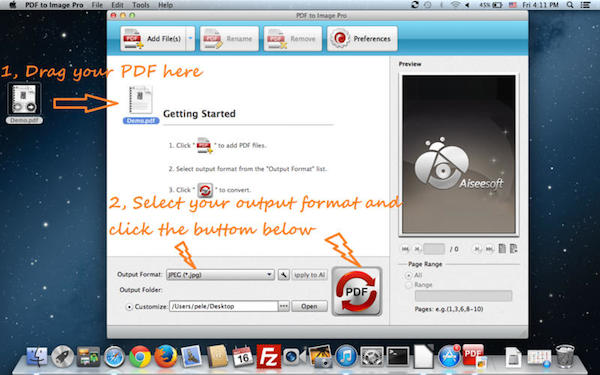Open Firefox from the Dock
The height and width of the screenshot is (375, 600).
[165, 356]
